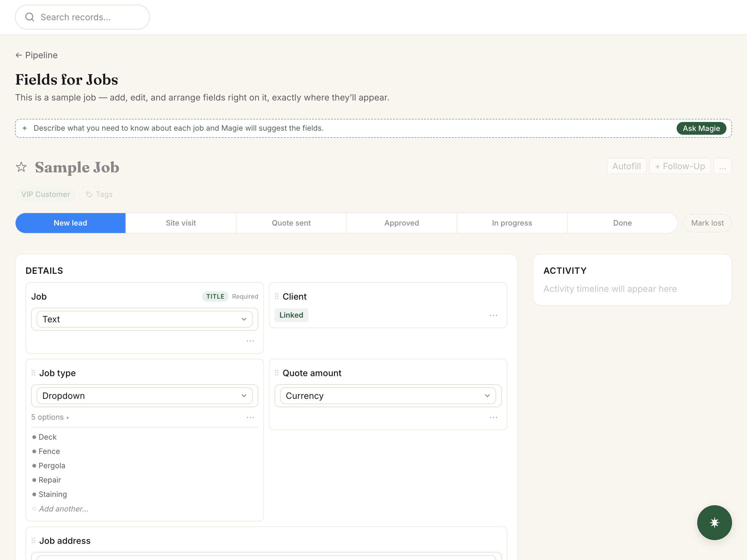Click the TITLE badge on Job field
Viewport: 747px width, 560px height.
pyautogui.click(x=215, y=296)
